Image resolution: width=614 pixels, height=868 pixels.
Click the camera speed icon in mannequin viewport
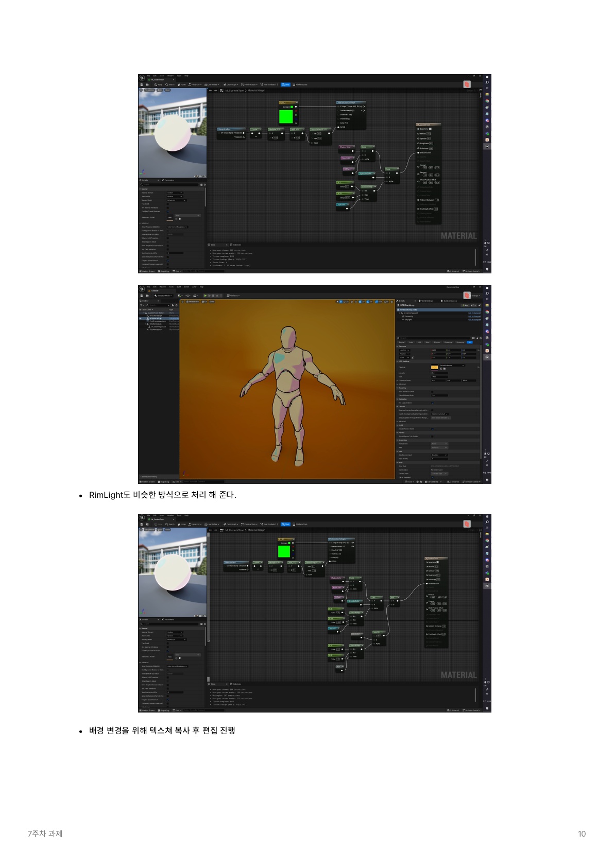click(x=386, y=302)
